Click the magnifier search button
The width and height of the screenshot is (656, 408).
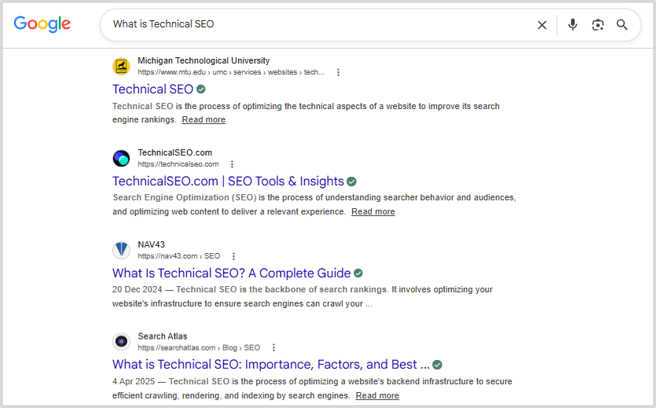pos(622,25)
